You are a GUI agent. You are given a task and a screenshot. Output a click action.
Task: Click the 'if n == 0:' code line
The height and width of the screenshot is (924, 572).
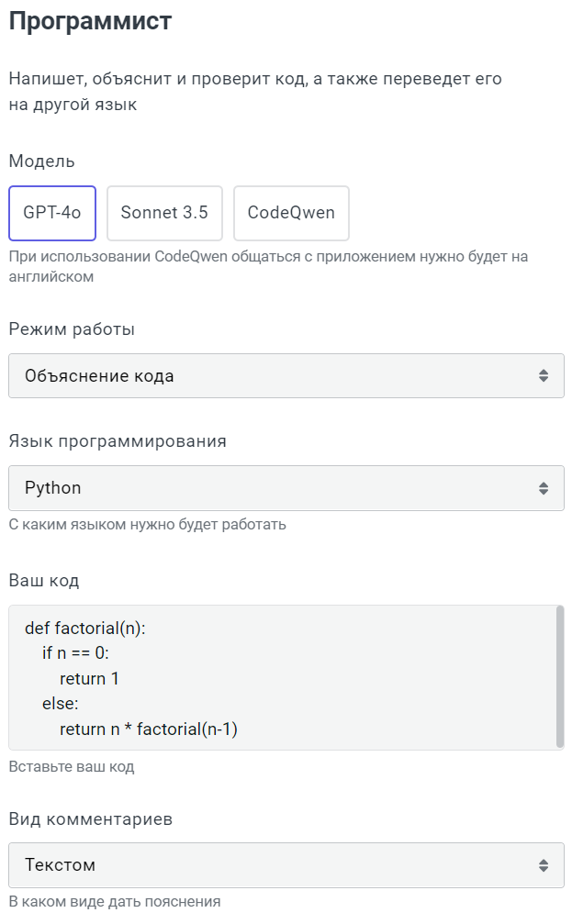click(x=75, y=653)
